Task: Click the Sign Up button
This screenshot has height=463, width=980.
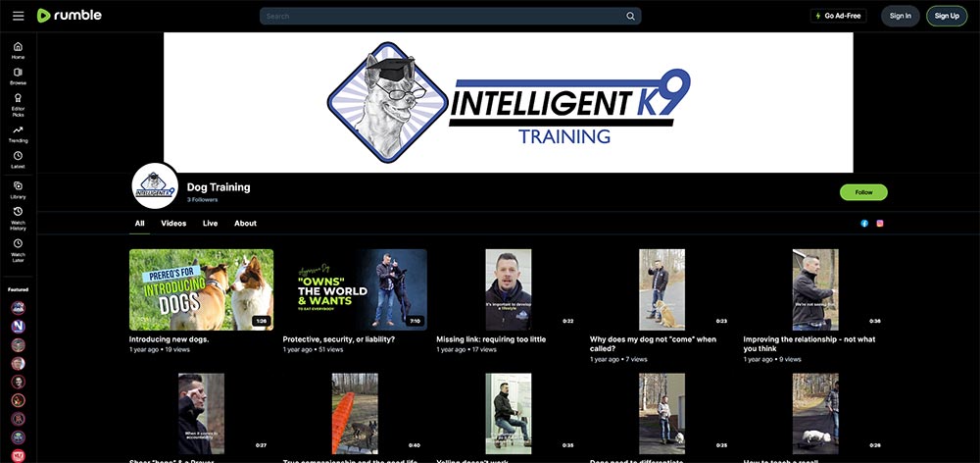Action: (x=947, y=16)
